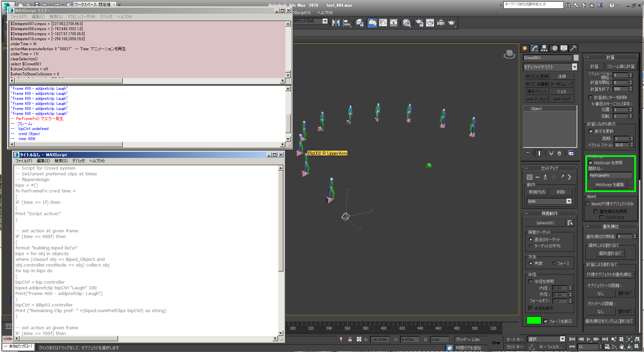Open the Curve Editor icon
This screenshot has width=644, height=352.
[x=383, y=23]
